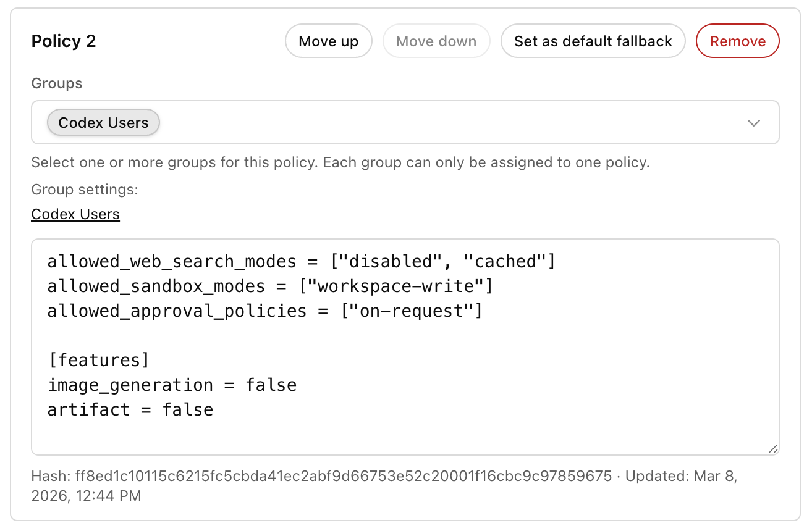The height and width of the screenshot is (531, 812).
Task: Click Set as default fallback
Action: tap(593, 41)
